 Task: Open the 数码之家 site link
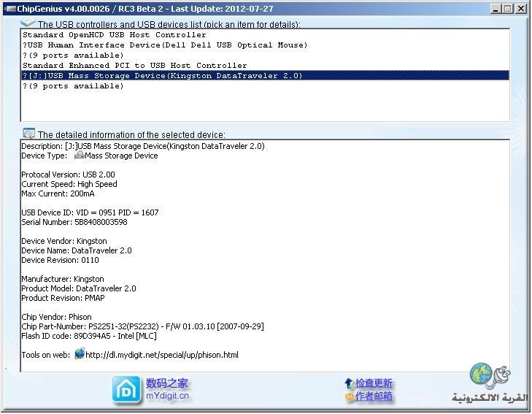click(x=167, y=383)
